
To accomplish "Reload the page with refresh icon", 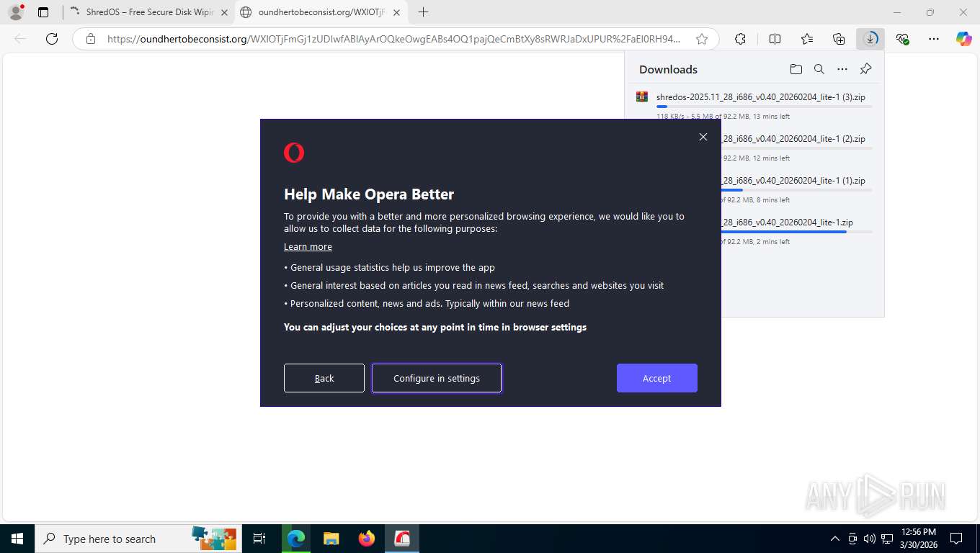I will [52, 39].
